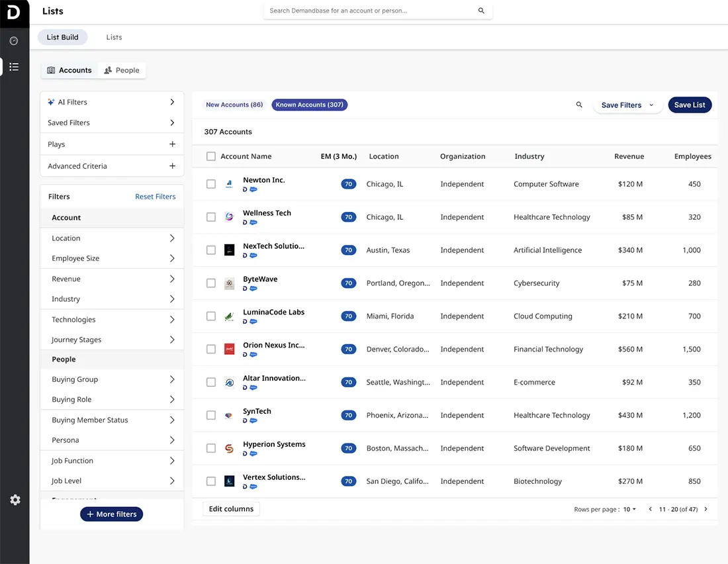The height and width of the screenshot is (564, 728).
Task: Open Save Filters dropdown
Action: (x=627, y=105)
